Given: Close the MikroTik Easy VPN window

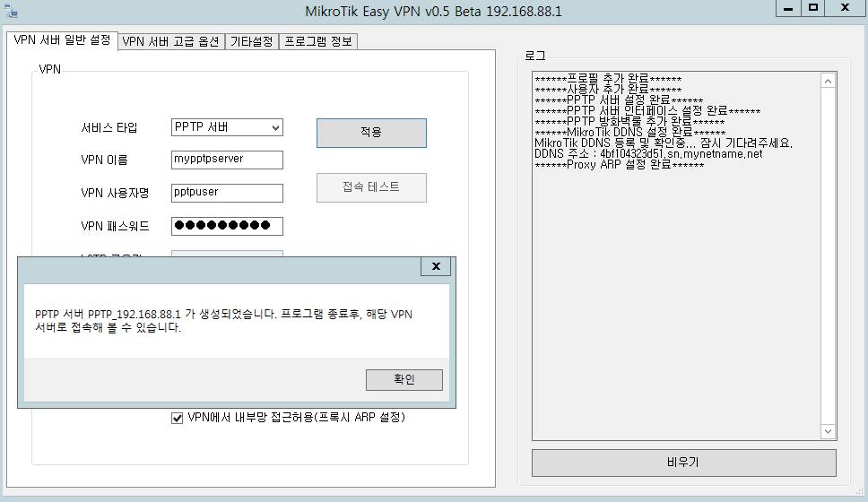Looking at the screenshot, I should 845,8.
